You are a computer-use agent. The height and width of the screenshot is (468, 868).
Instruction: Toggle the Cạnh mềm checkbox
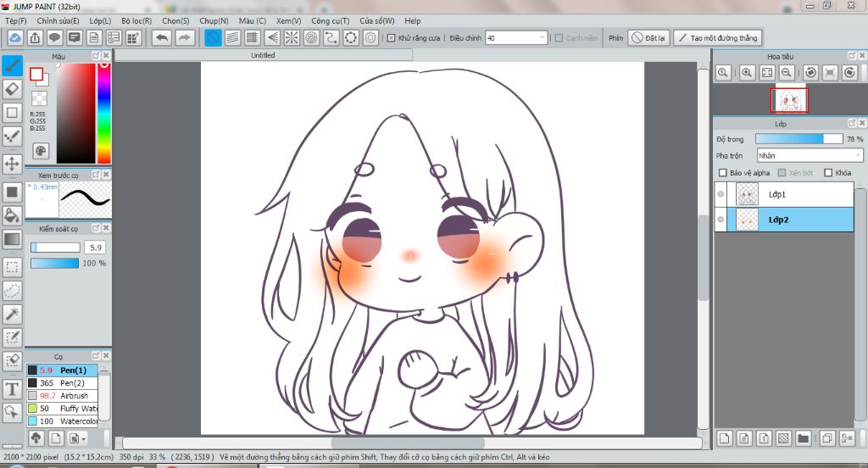click(x=559, y=37)
